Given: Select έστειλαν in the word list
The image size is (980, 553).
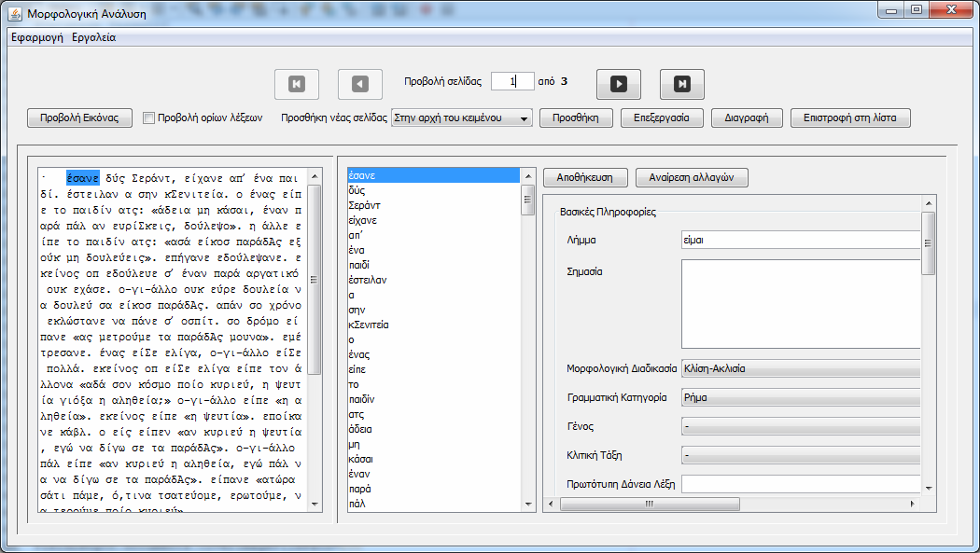Looking at the screenshot, I should (x=434, y=281).
